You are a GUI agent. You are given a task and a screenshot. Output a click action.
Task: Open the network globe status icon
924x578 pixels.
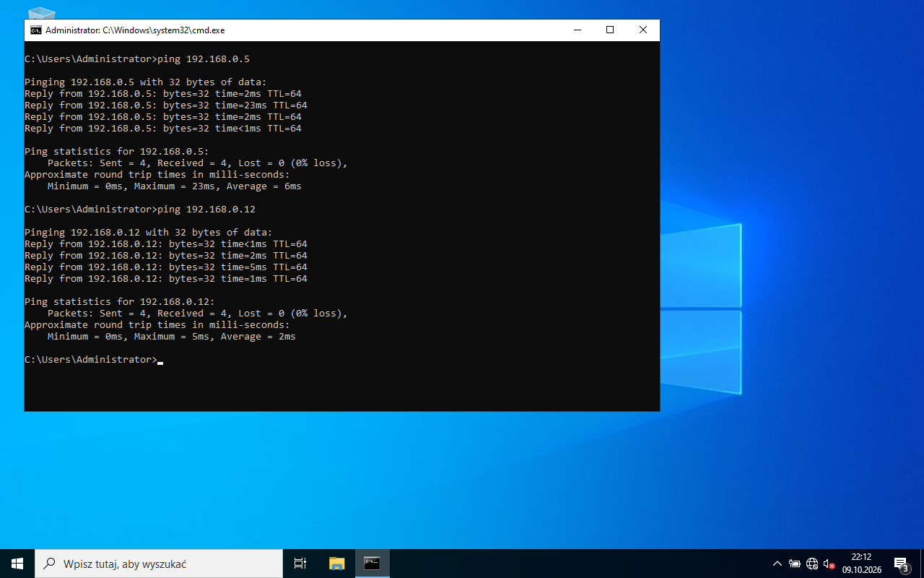(x=812, y=564)
